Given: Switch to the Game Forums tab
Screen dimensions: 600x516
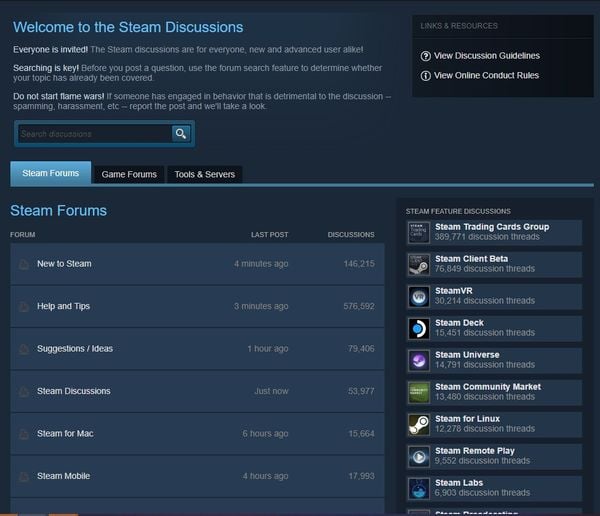Looking at the screenshot, I should [x=129, y=174].
